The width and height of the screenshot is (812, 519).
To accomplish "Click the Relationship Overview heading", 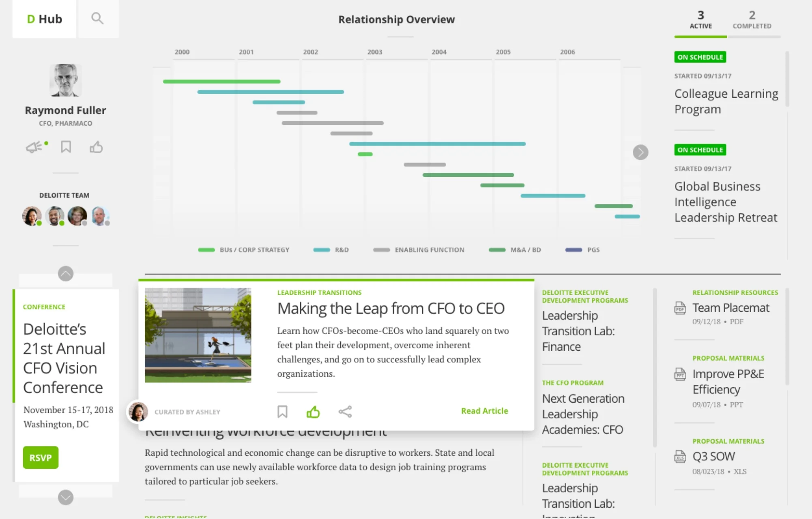I will click(397, 19).
